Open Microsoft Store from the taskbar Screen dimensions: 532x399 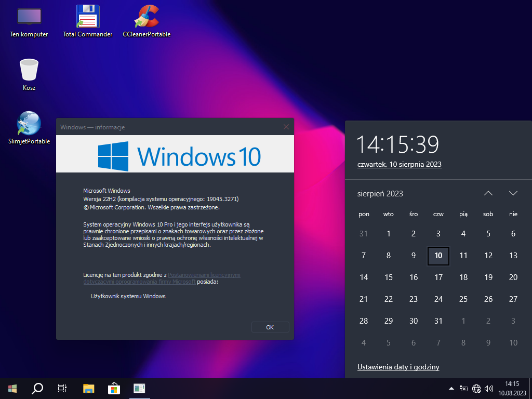pyautogui.click(x=114, y=388)
